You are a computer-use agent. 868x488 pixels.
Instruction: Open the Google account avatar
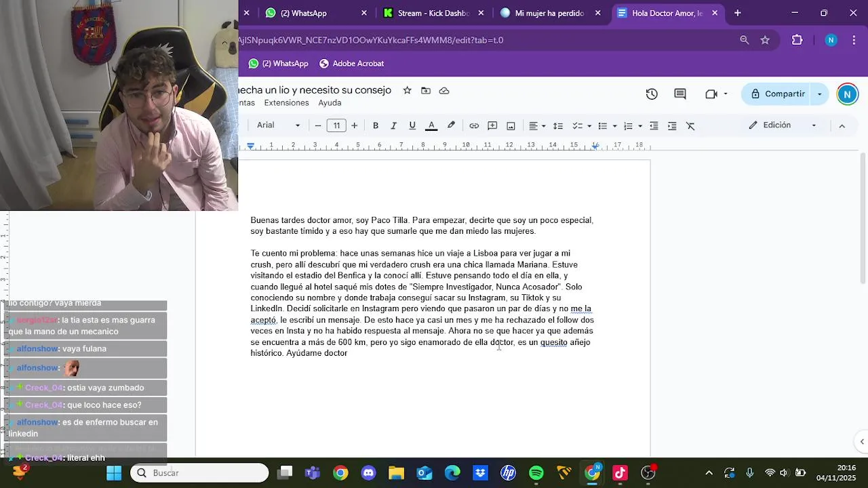point(847,94)
